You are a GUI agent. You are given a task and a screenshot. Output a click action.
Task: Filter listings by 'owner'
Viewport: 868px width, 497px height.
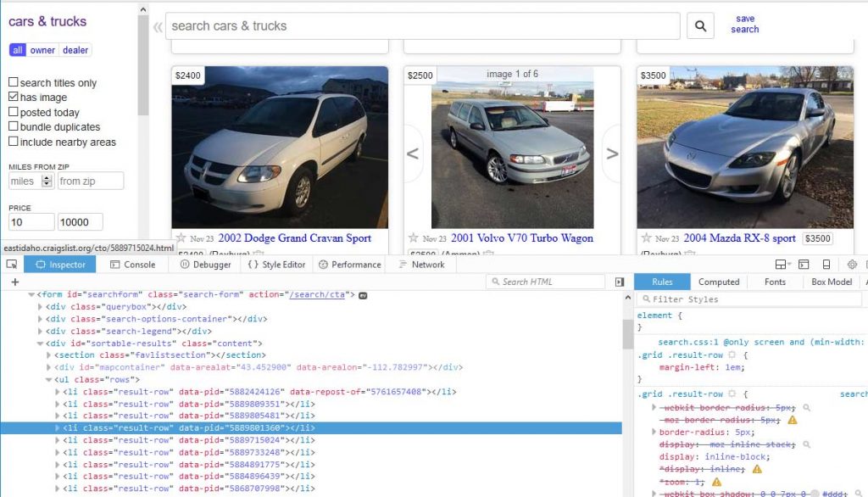click(42, 50)
